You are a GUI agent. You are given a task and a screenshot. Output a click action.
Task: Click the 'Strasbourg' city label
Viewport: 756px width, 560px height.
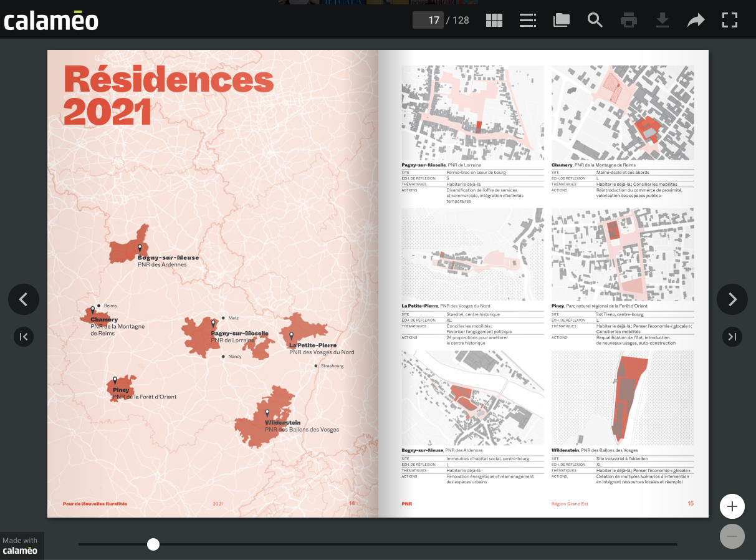(x=332, y=366)
